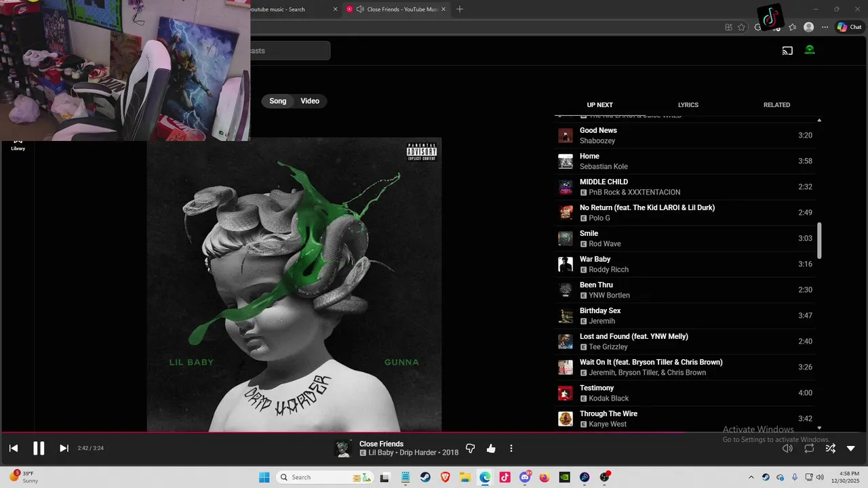868x488 pixels.
Task: Select MIDDLE CHILD in the queue
Action: (685, 187)
